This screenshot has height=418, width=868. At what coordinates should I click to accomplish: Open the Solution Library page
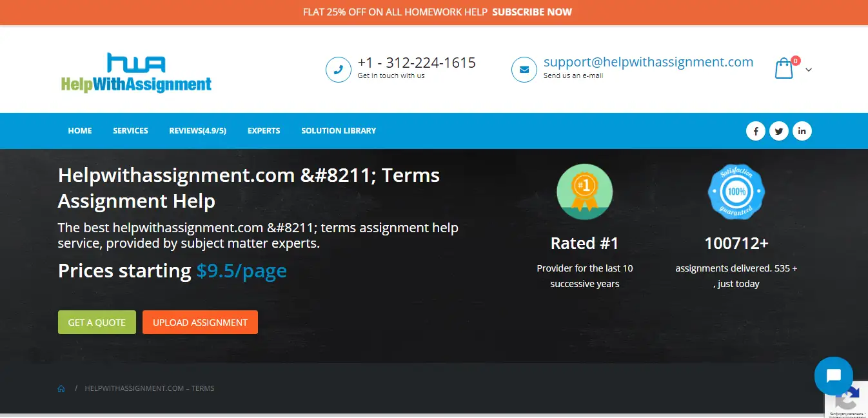pos(339,131)
